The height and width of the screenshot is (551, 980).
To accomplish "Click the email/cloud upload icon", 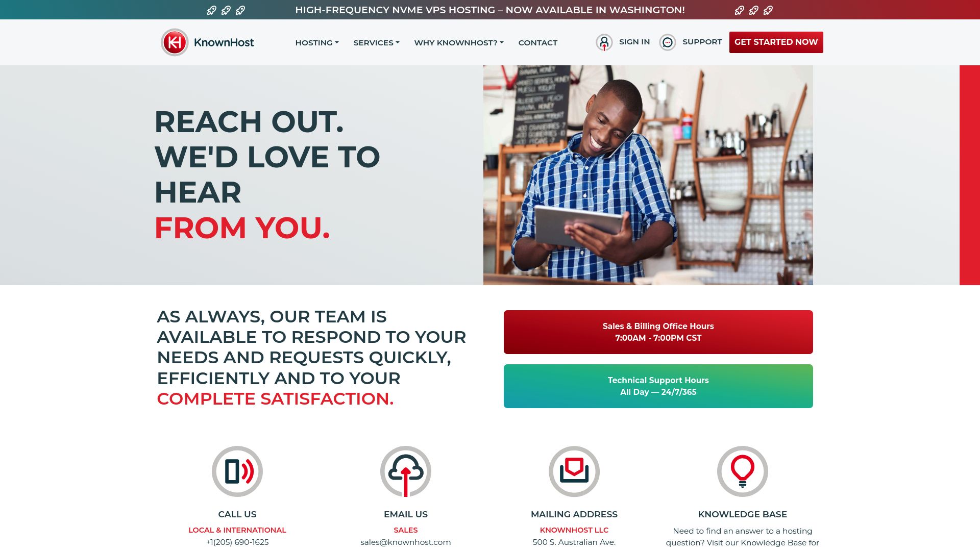I will pos(406,471).
